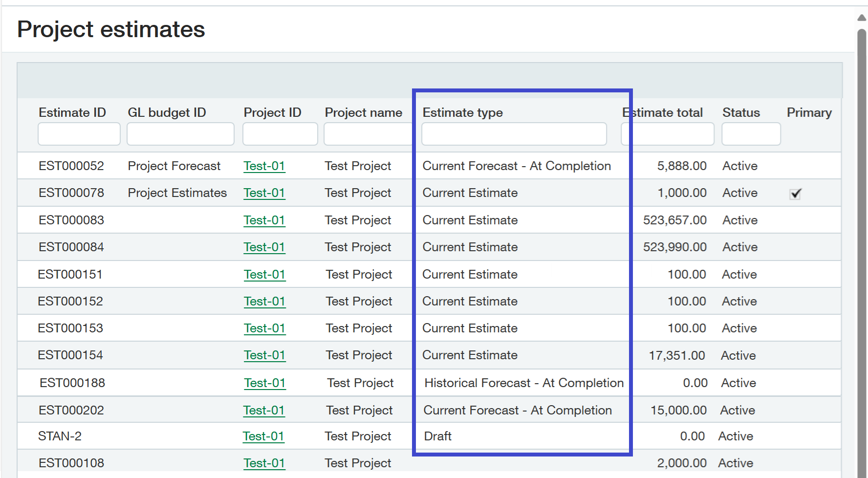Select the EST000078 estimate ID cell
This screenshot has height=478, width=868.
coord(71,193)
